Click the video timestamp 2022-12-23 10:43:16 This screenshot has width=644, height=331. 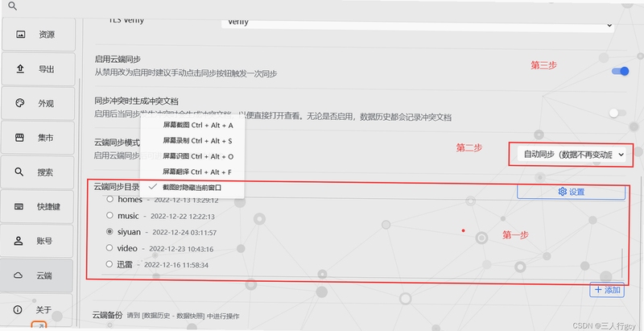(181, 249)
